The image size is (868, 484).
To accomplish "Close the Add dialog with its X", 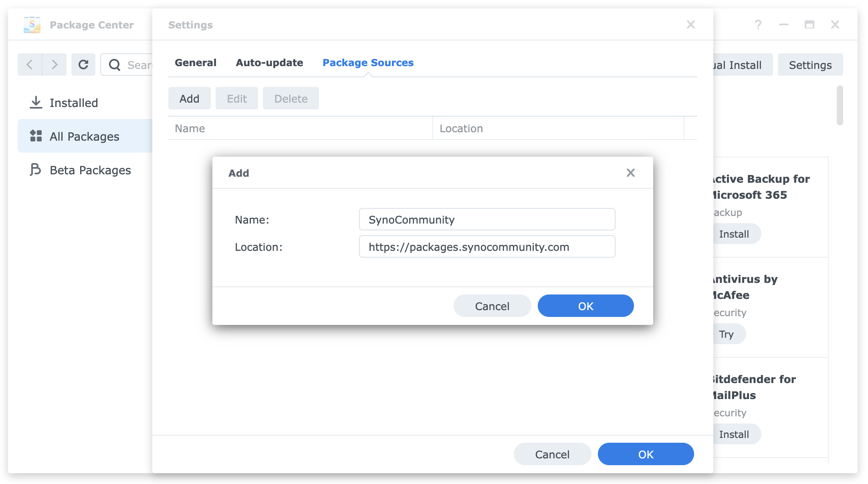I will [630, 173].
